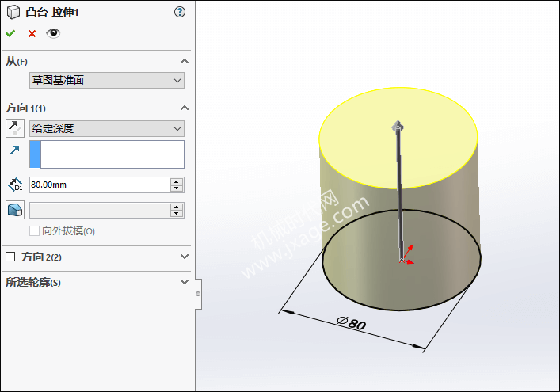Increase draft angle with up spinner
Viewport: 560px width, 392px height.
coord(177,207)
